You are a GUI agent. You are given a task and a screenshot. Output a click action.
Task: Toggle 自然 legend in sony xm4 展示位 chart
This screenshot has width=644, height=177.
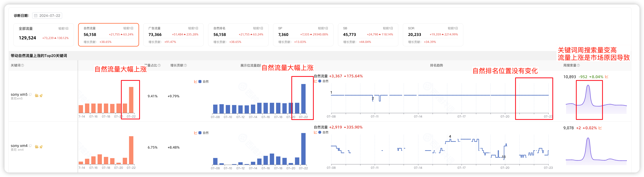tap(204, 133)
